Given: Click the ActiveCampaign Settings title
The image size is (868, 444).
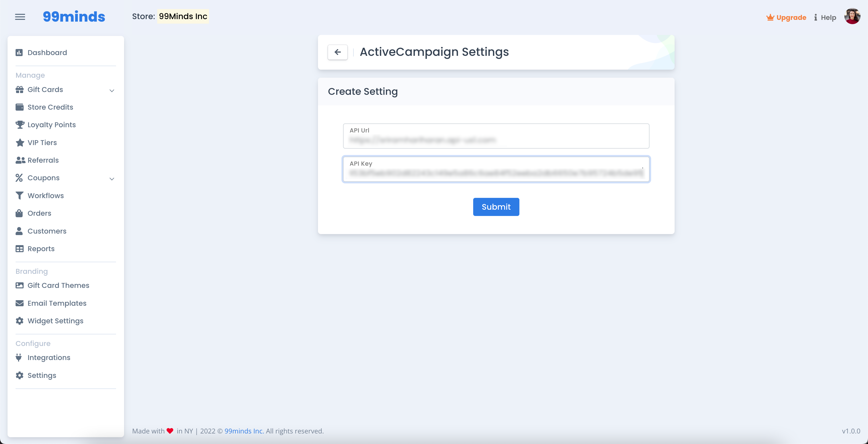Looking at the screenshot, I should click(x=434, y=52).
